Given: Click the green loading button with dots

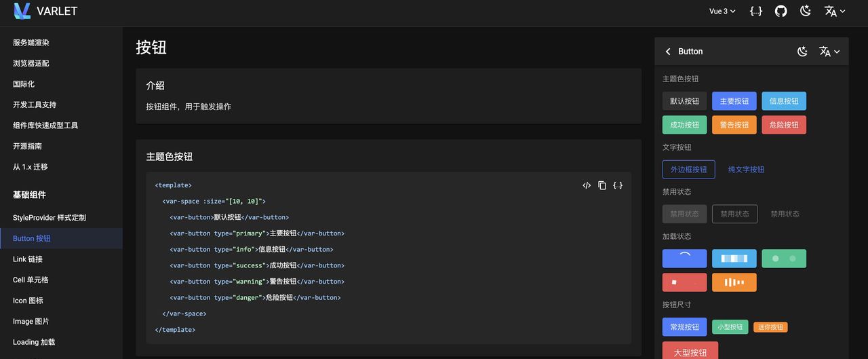Looking at the screenshot, I should tap(784, 259).
